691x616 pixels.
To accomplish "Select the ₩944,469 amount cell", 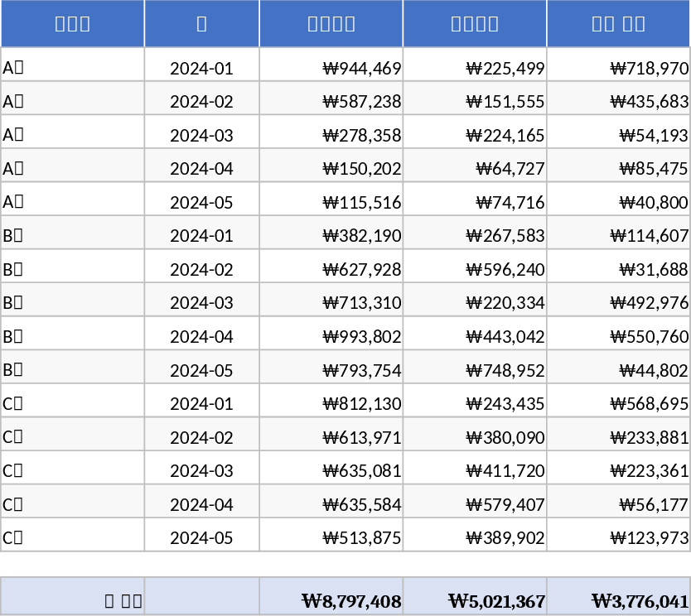I will pyautogui.click(x=331, y=66).
